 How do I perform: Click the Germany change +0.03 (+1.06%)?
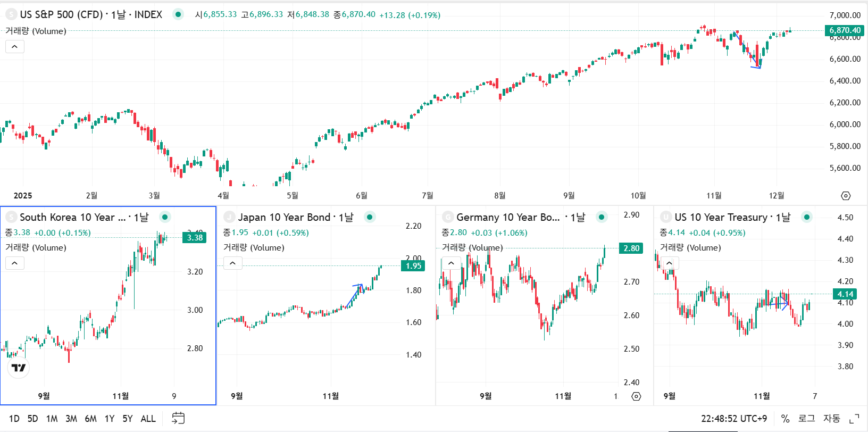(x=499, y=232)
